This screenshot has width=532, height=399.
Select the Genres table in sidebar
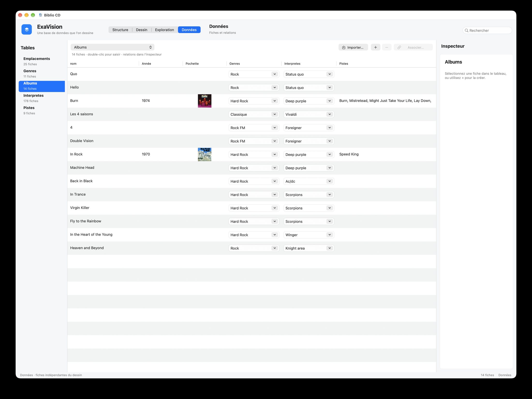[42, 73]
